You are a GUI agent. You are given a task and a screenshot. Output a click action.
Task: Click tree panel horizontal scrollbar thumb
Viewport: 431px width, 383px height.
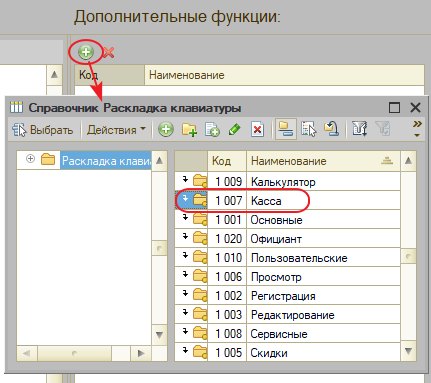pyautogui.click(x=74, y=353)
